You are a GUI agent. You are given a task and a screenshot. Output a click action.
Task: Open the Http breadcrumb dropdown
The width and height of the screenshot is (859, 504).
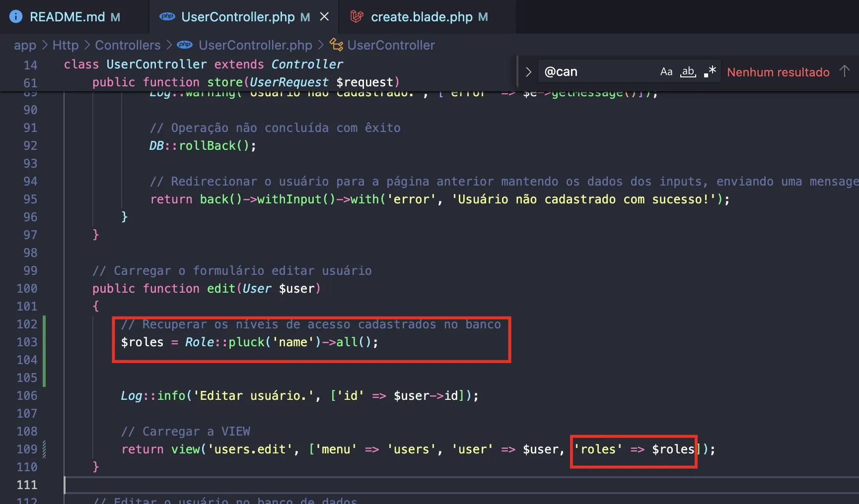(65, 45)
